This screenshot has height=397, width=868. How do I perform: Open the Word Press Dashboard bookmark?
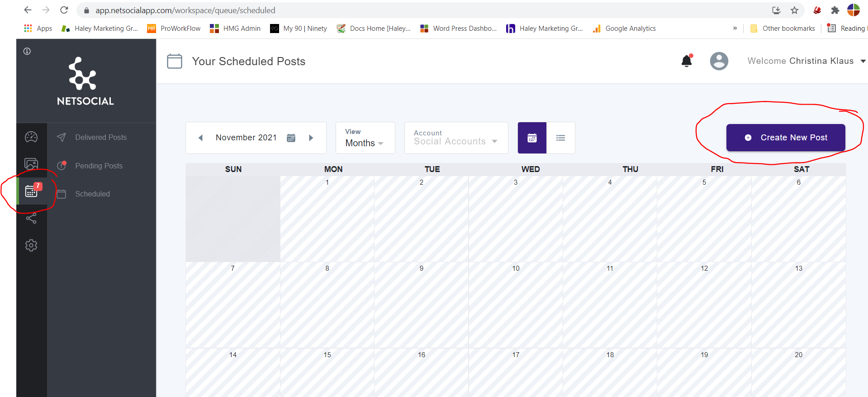point(458,28)
